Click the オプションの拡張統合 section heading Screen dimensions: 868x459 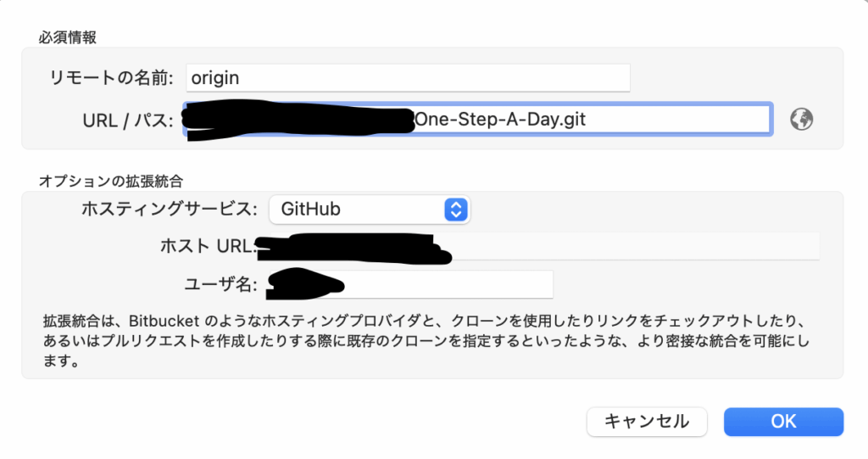pyautogui.click(x=111, y=182)
